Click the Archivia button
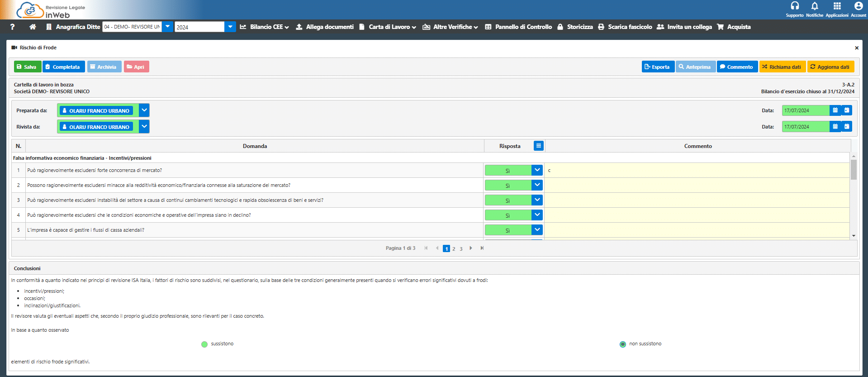The width and height of the screenshot is (868, 377). pos(104,67)
